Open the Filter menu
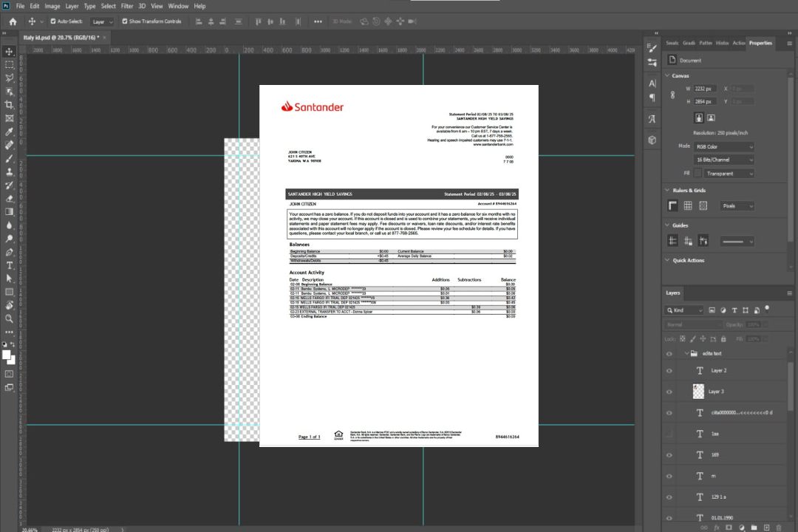798x532 pixels. tap(127, 6)
